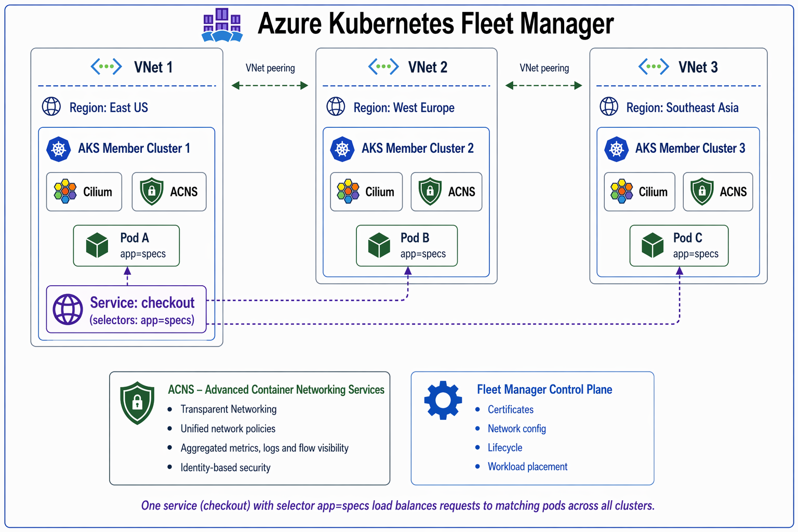Click the ACNS label in Cluster 2
Viewport: 798px width, 532px height.
click(461, 192)
